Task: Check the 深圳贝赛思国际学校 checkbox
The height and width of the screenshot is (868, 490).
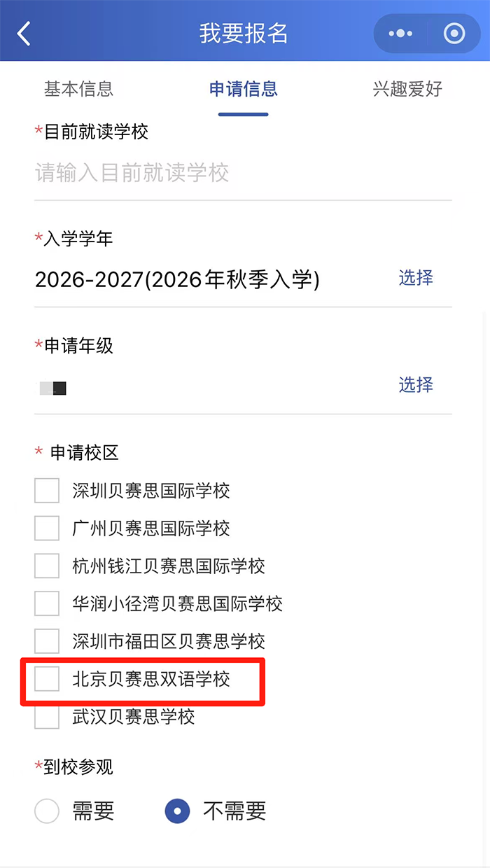Action: tap(46, 491)
